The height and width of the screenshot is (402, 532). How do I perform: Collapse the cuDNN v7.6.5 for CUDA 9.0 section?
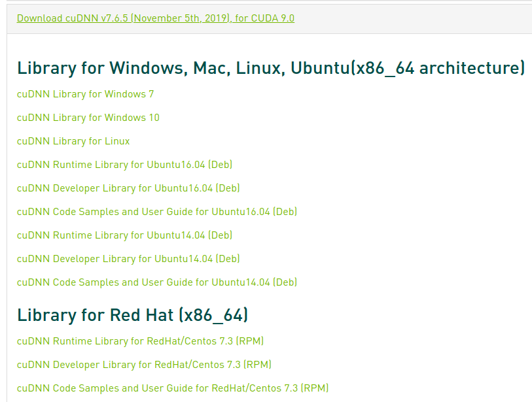coord(155,18)
